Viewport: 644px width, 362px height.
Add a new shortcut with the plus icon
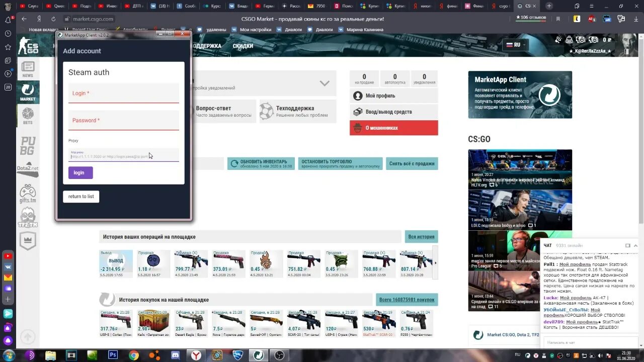[x=8, y=299]
